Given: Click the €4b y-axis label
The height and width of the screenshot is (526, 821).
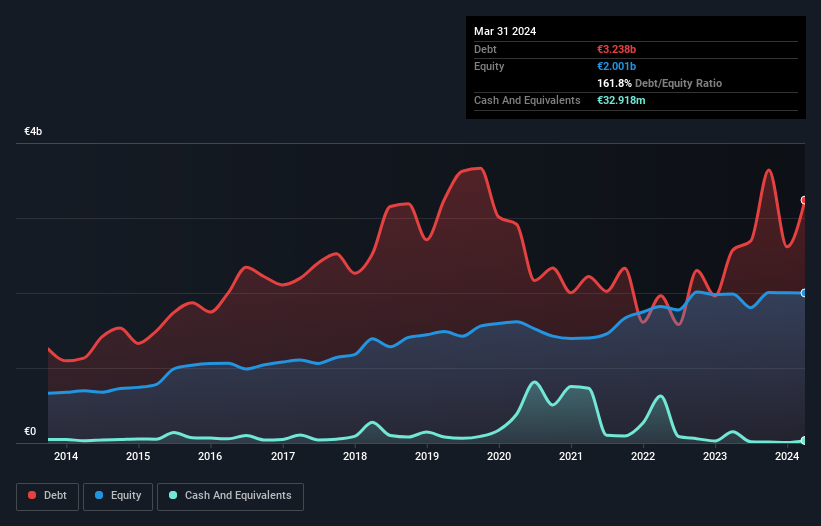Looking at the screenshot, I should pos(33,131).
